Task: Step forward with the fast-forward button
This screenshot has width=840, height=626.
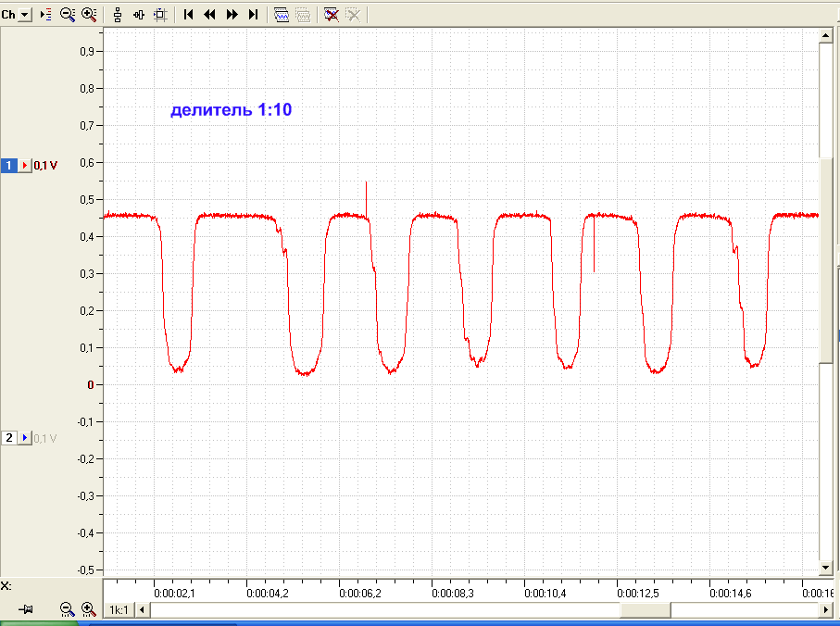Action: coord(232,15)
